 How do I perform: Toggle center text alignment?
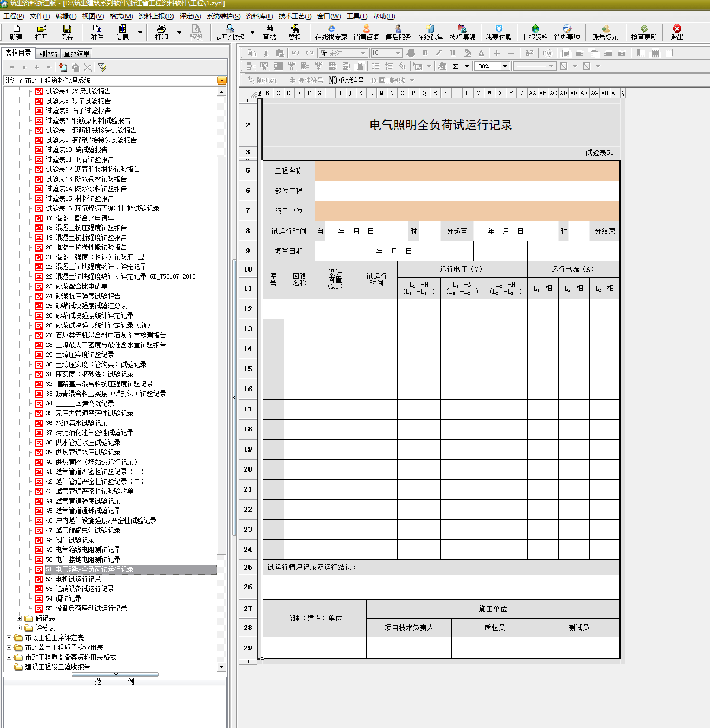click(594, 53)
